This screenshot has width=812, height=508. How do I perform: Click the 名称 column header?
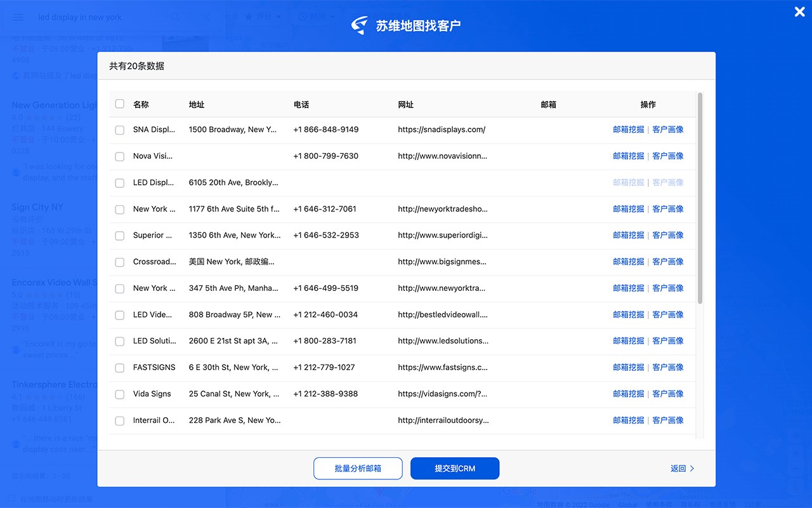pyautogui.click(x=141, y=104)
